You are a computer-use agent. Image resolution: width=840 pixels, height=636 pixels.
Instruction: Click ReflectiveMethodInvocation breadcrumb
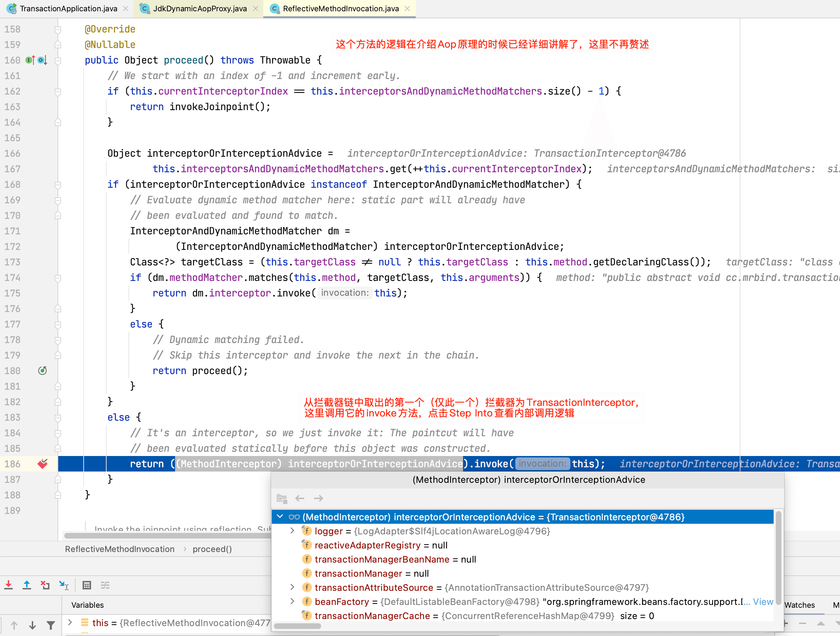click(x=120, y=549)
